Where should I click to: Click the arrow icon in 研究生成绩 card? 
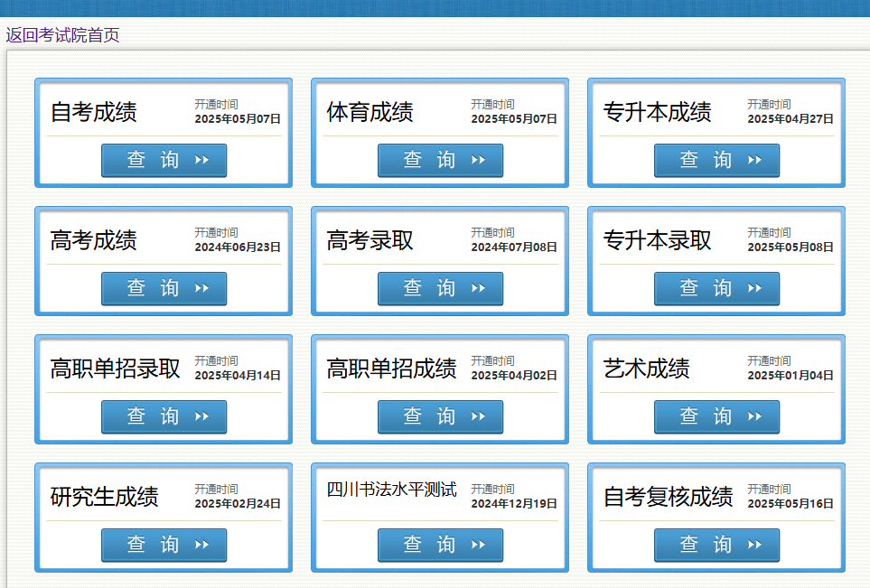pyautogui.click(x=201, y=545)
